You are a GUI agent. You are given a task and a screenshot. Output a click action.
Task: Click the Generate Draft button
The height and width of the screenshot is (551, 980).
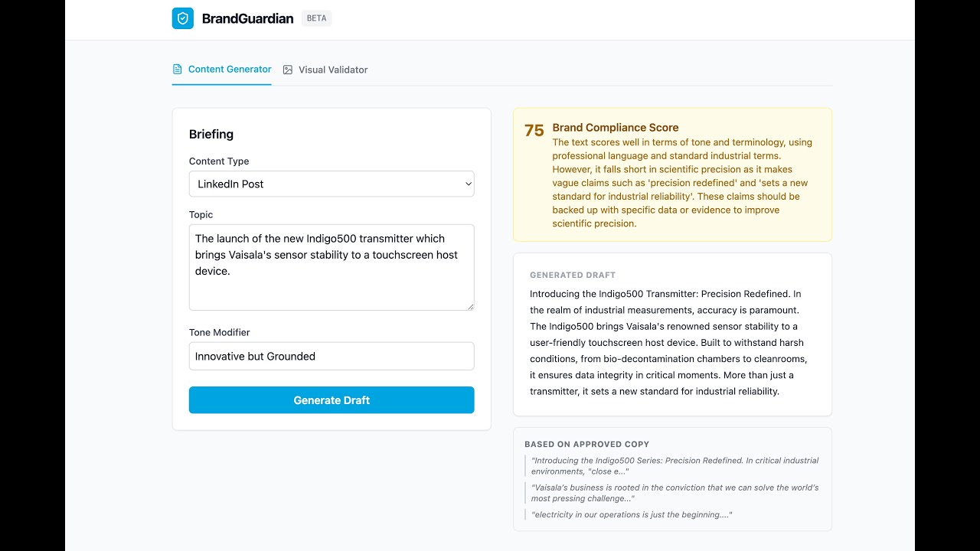tap(332, 400)
